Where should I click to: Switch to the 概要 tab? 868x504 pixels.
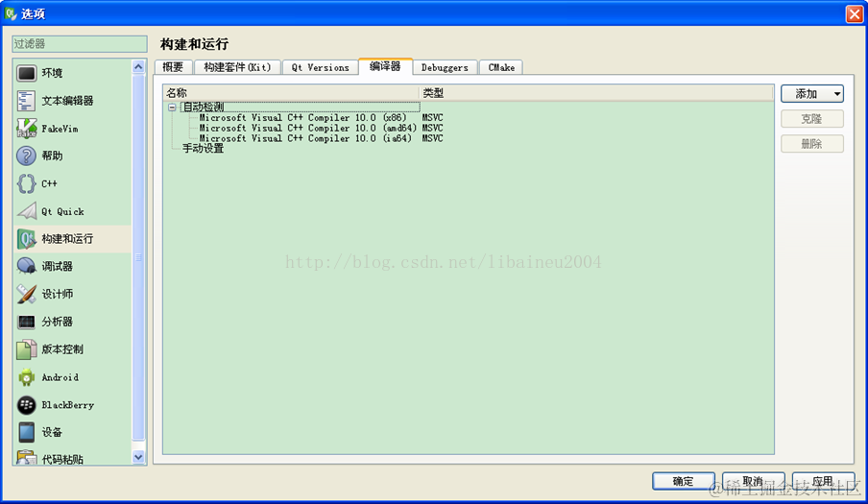pos(173,67)
